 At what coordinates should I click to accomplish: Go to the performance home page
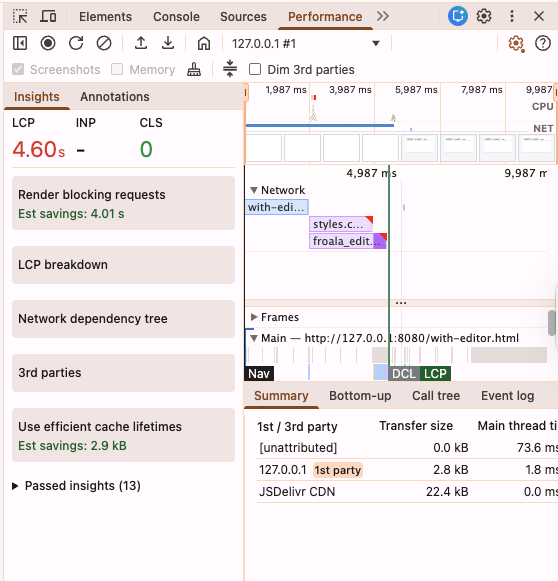point(204,43)
